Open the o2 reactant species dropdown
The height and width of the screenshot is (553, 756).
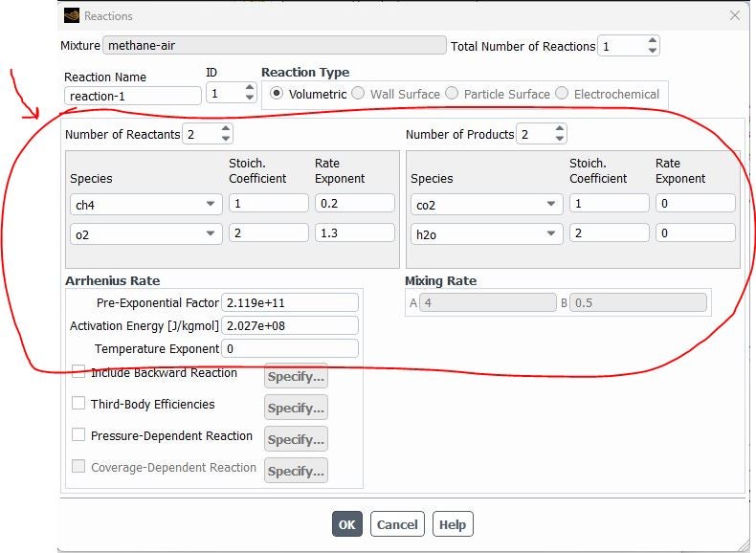click(210, 233)
